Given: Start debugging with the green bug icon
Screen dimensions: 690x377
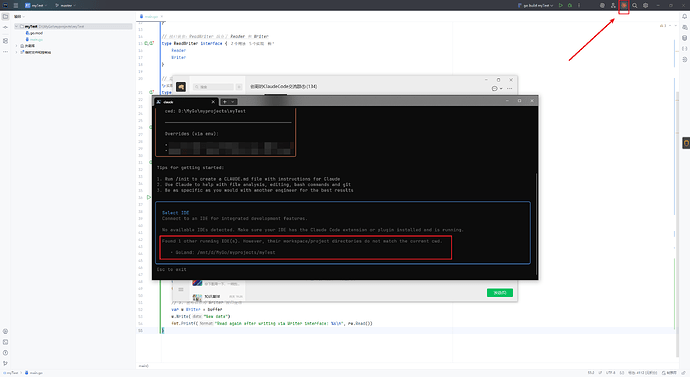Looking at the screenshot, I should click(570, 5).
